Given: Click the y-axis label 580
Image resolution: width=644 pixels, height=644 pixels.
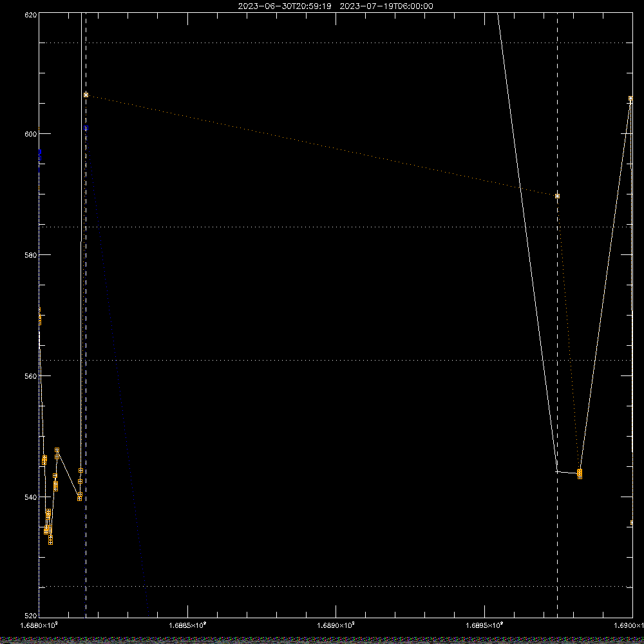Looking at the screenshot, I should pos(31,255).
